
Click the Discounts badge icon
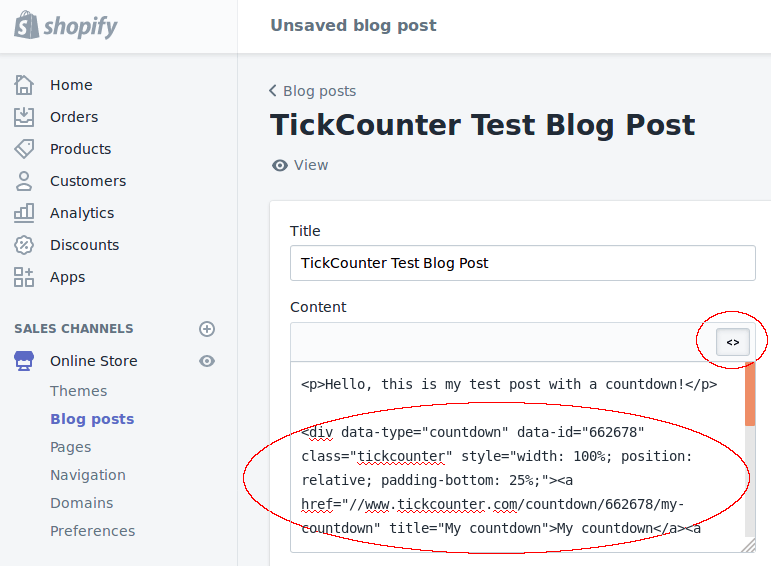[24, 245]
